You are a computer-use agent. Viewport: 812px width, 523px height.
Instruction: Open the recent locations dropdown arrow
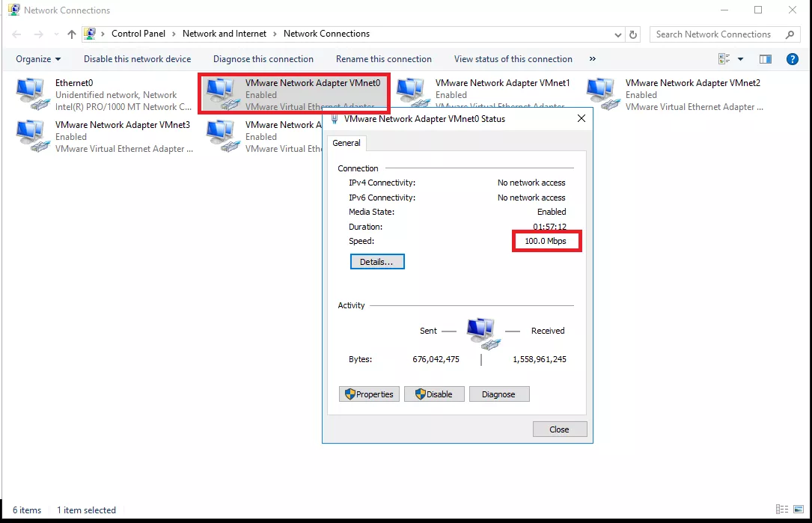[56, 34]
